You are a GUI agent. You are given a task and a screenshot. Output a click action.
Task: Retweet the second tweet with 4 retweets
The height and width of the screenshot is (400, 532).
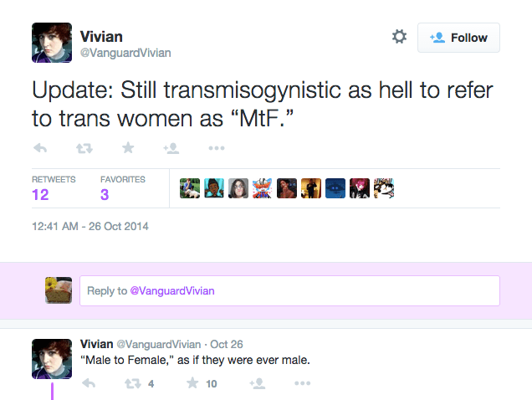click(x=132, y=383)
